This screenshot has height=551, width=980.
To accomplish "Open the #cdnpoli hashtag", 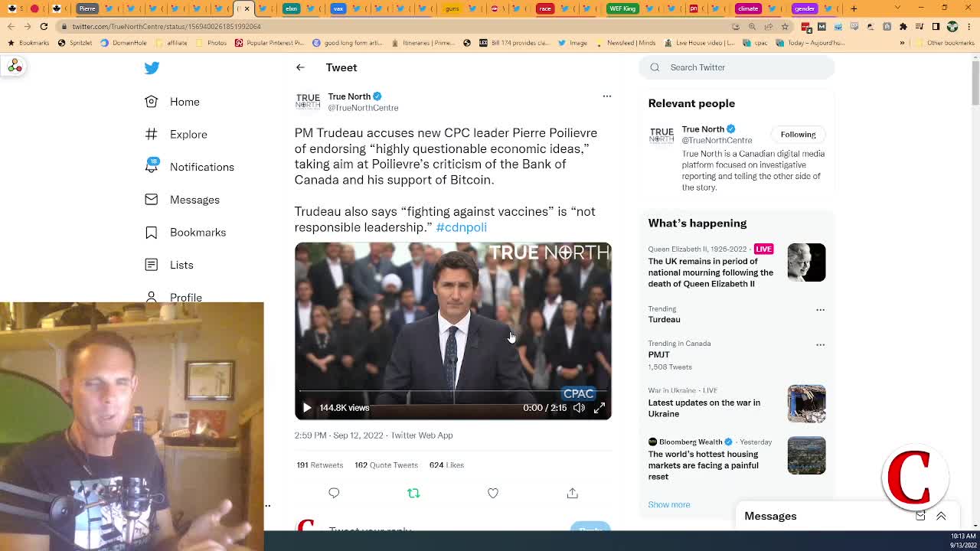I will (461, 227).
